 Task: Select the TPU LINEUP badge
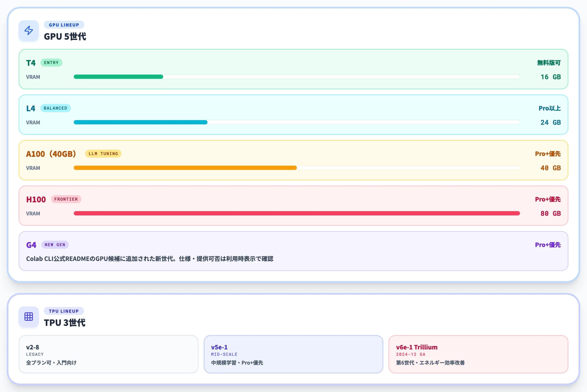pos(64,311)
